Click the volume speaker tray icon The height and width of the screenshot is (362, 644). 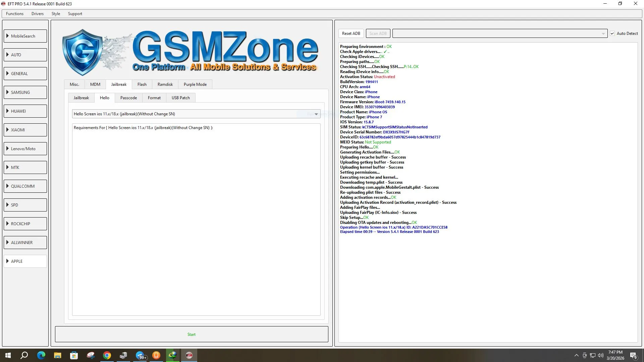(x=600, y=355)
